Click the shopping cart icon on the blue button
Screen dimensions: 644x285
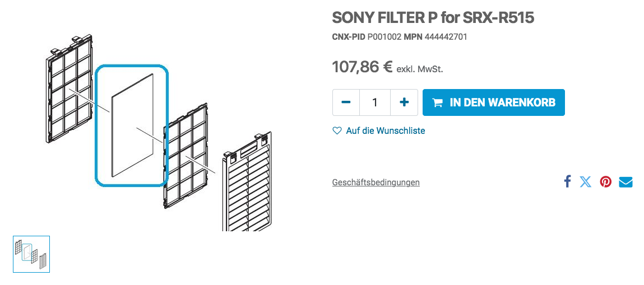(x=438, y=102)
